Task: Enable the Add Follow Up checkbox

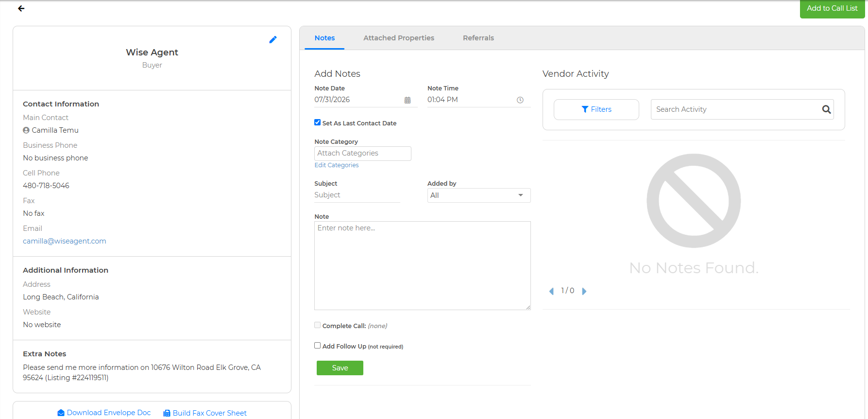Action: click(317, 346)
